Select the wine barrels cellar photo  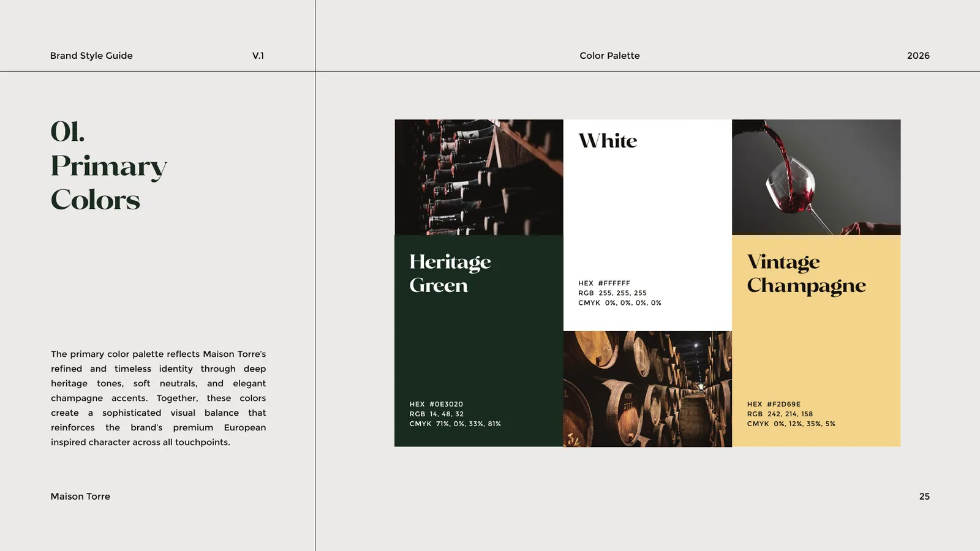coord(647,389)
